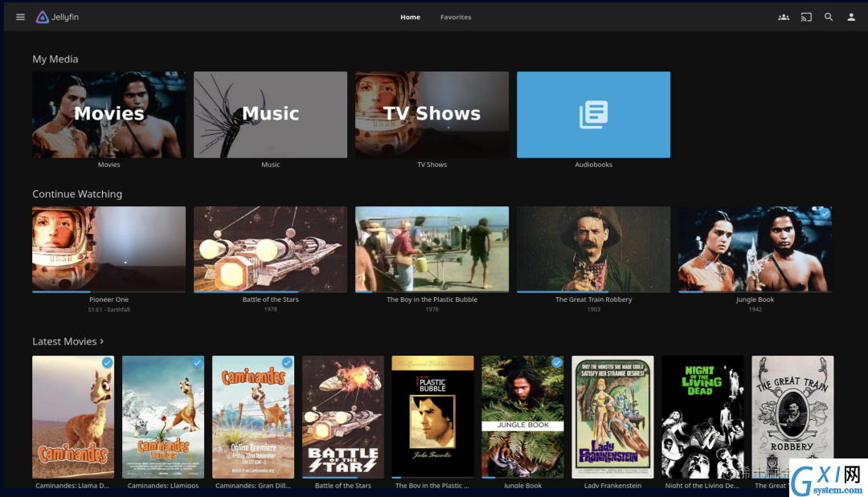Open Jungle Book title under Continue Watching
This screenshot has width=868, height=497.
click(755, 299)
